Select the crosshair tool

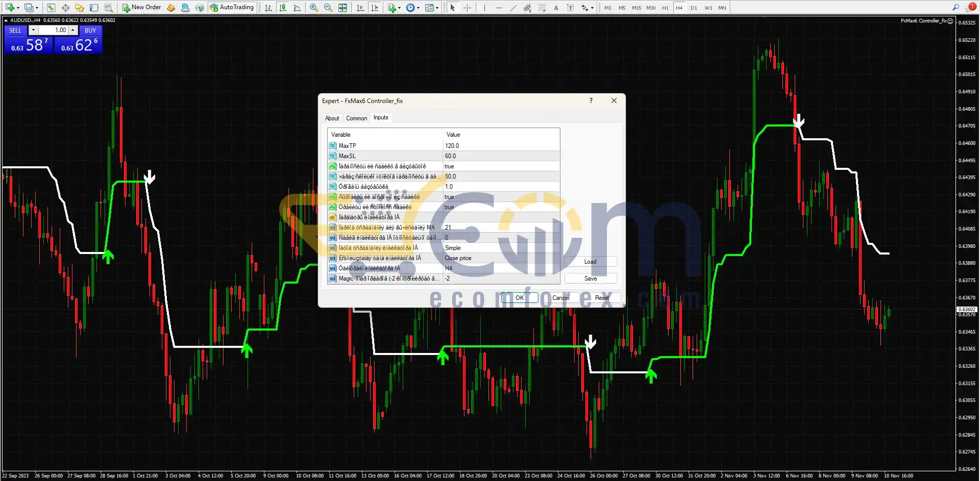(x=467, y=8)
